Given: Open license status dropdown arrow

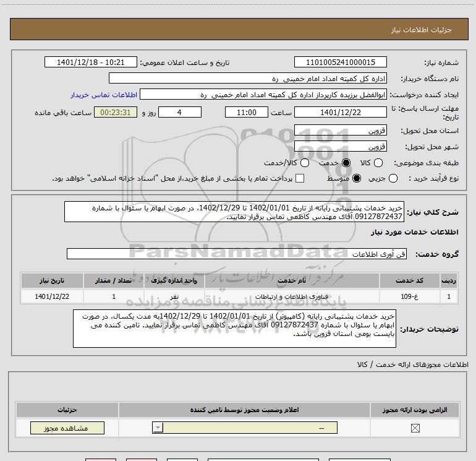Looking at the screenshot, I should point(158,428).
